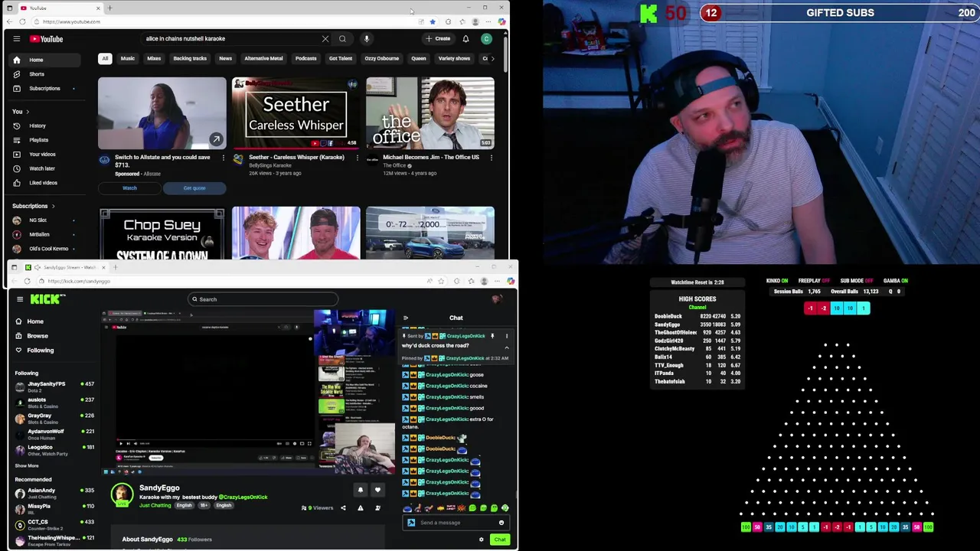
Task: Click the YouTube logo
Action: (x=47, y=39)
